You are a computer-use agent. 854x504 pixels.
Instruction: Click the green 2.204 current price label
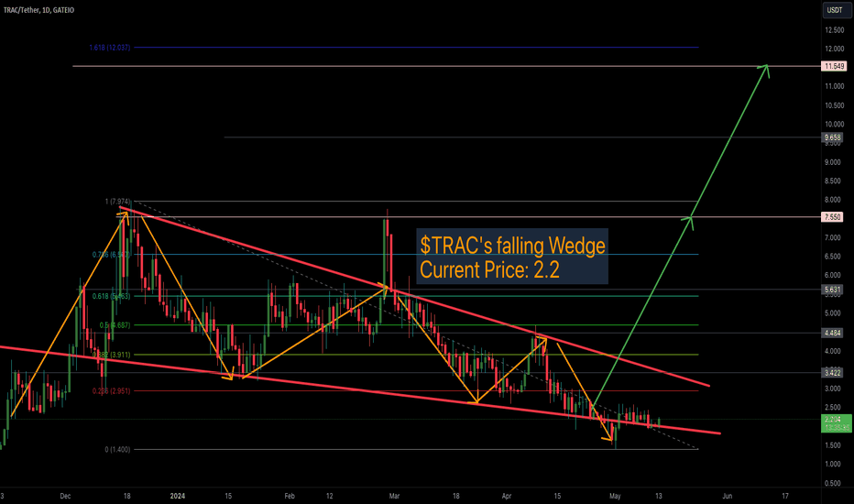click(x=836, y=423)
